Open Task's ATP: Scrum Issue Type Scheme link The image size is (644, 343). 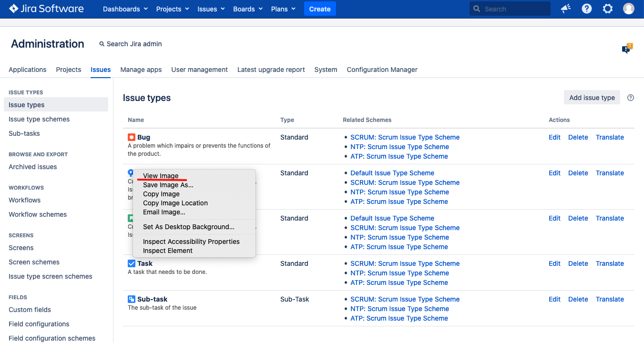(x=399, y=282)
